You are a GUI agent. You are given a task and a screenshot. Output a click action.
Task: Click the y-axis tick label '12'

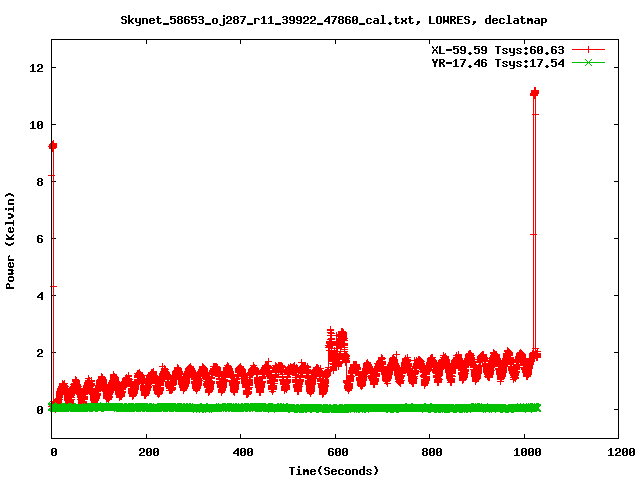pyautogui.click(x=36, y=68)
